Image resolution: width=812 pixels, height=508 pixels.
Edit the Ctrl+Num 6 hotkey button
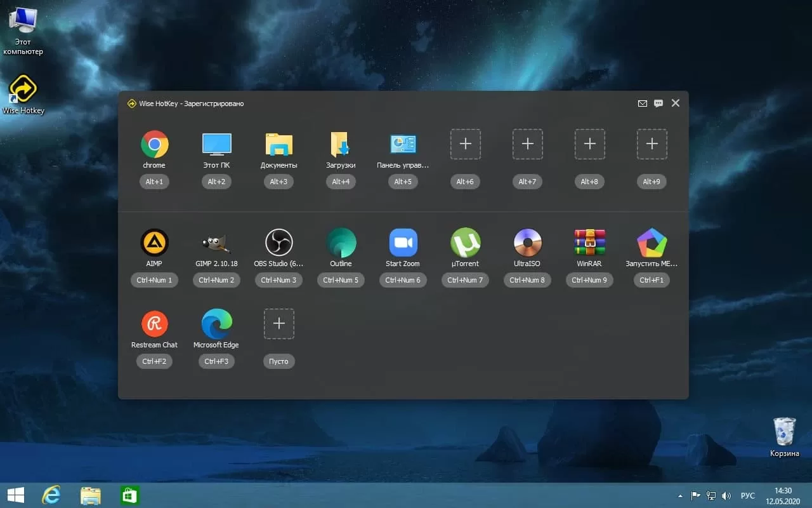click(403, 280)
